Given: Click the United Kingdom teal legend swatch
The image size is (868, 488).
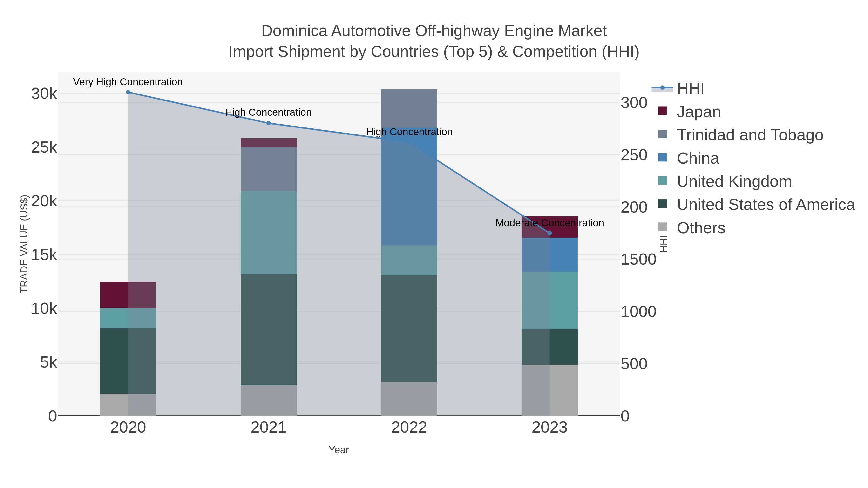Looking at the screenshot, I should pyautogui.click(x=663, y=180).
